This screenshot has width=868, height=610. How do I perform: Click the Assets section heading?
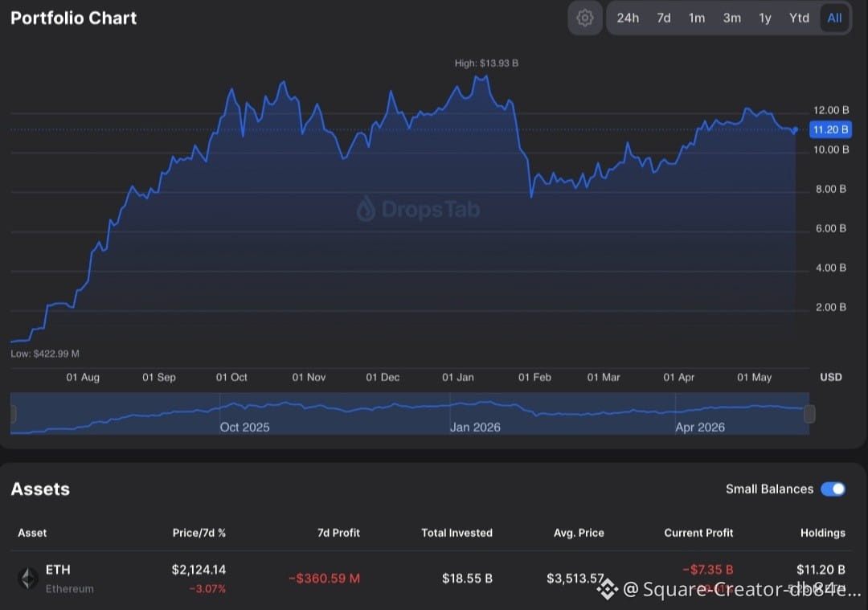pyautogui.click(x=40, y=489)
